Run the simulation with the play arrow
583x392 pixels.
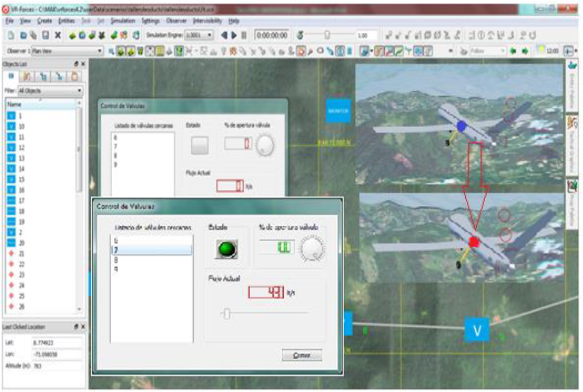pyautogui.click(x=234, y=36)
